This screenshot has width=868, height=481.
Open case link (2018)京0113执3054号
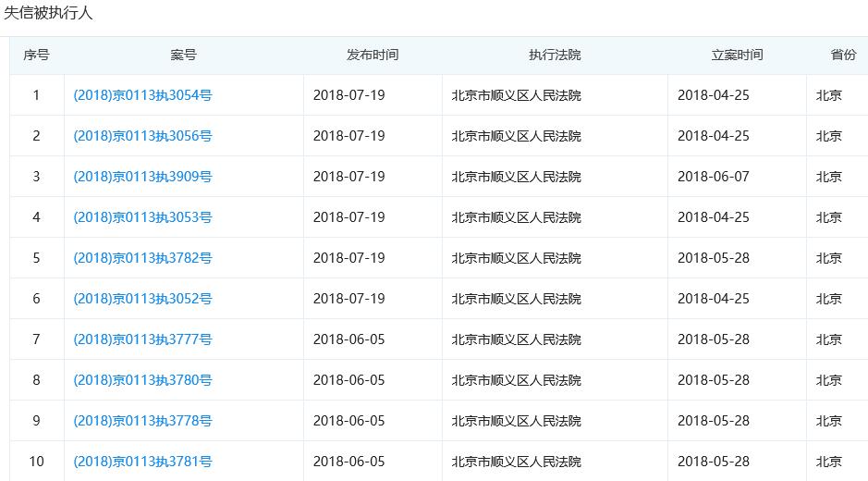coord(143,95)
